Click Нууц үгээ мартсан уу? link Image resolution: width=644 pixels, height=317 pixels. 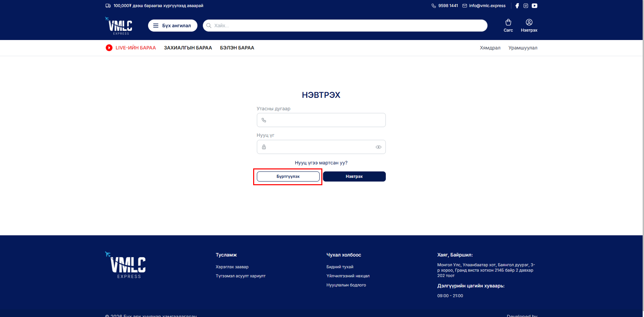click(x=321, y=163)
